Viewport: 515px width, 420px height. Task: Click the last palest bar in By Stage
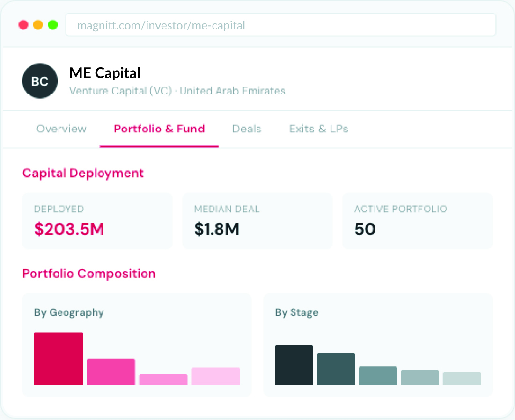point(462,378)
